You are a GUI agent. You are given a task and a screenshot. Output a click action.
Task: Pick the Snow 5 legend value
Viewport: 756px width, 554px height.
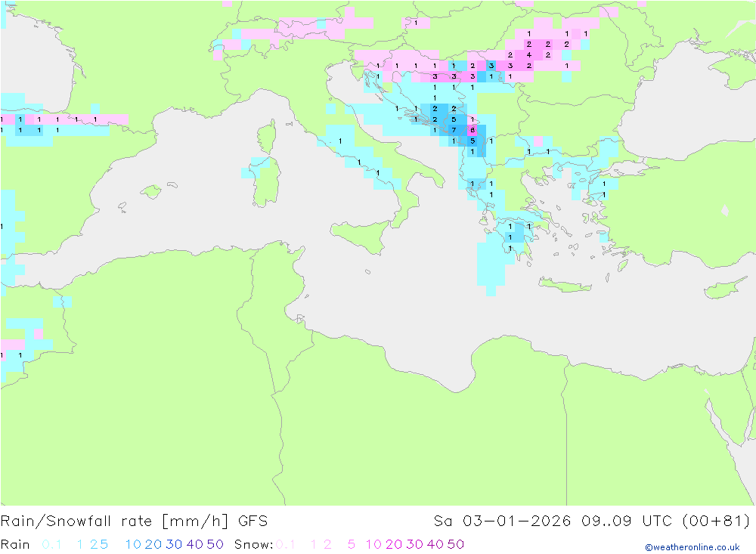352,544
